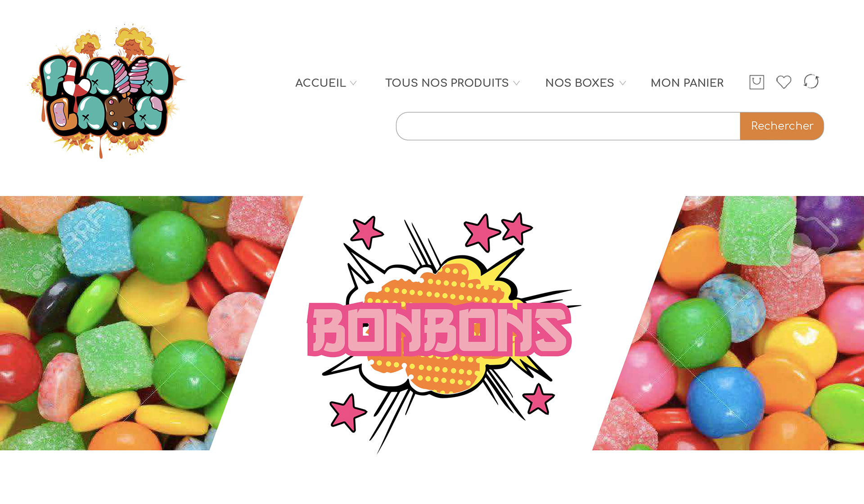Image resolution: width=864 pixels, height=504 pixels.
Task: Expand the chevron beside NOS BOXES
Action: pyautogui.click(x=622, y=83)
